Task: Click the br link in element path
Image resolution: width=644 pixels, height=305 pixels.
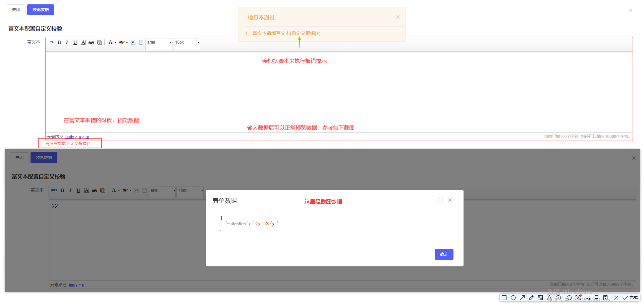Action: [x=87, y=137]
